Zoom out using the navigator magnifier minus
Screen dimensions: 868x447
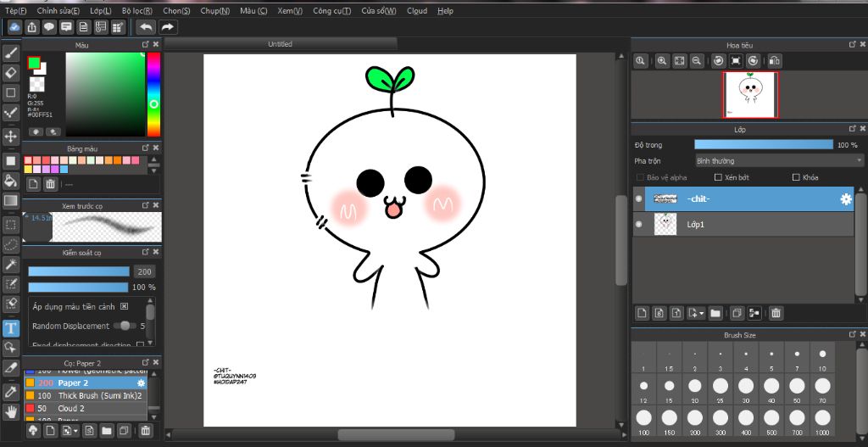(697, 61)
